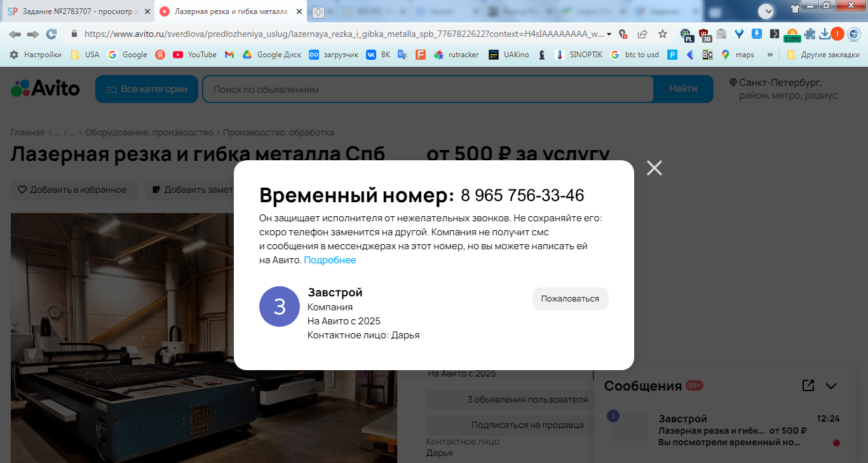Collapse the 'Сообщения' panel chevron
Image resolution: width=868 pixels, height=463 pixels.
tap(831, 386)
